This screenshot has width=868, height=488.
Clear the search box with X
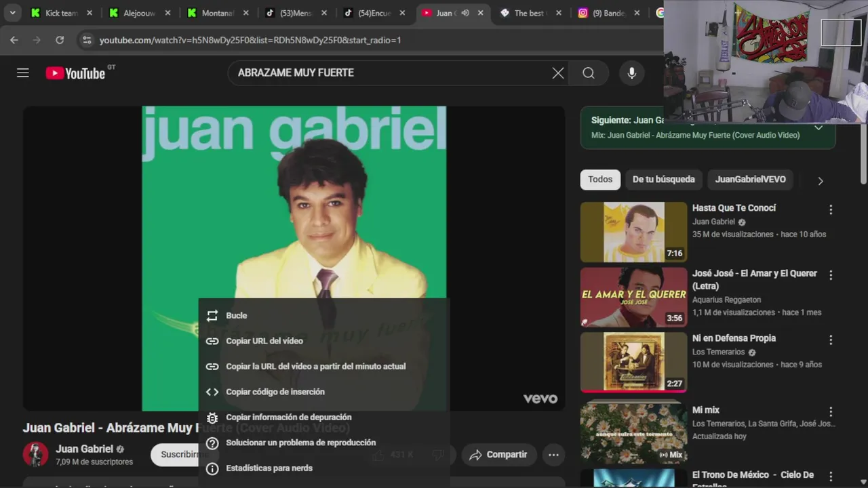click(558, 73)
